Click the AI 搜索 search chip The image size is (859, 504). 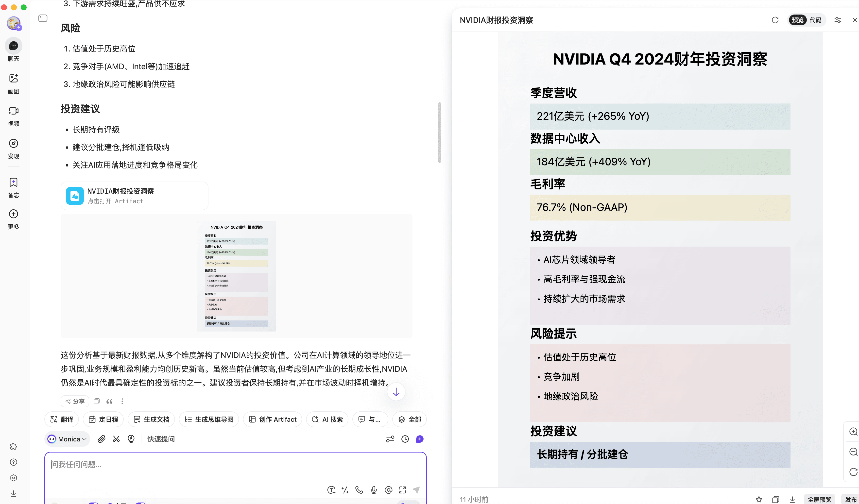pyautogui.click(x=327, y=420)
